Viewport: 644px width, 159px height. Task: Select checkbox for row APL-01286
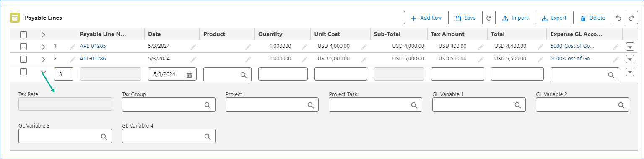[x=23, y=59]
